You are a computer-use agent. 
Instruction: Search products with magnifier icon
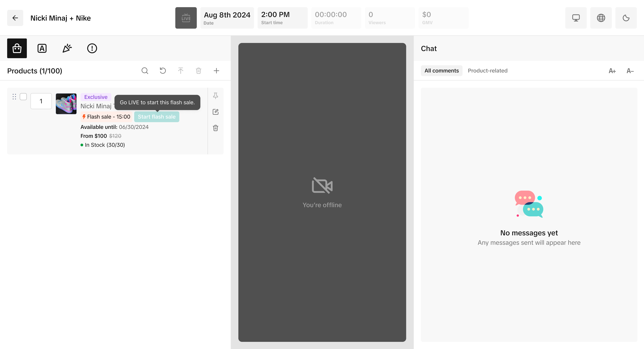coord(145,70)
